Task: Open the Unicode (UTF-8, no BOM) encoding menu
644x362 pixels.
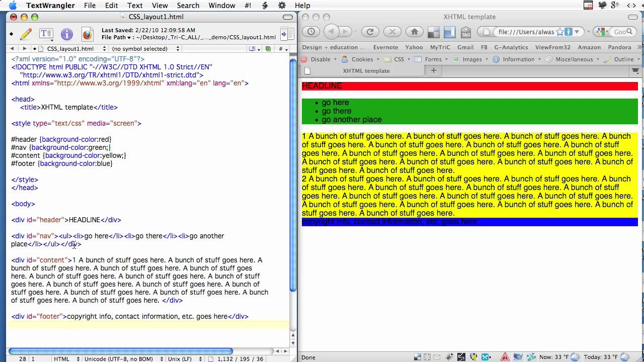Action: click(x=123, y=359)
